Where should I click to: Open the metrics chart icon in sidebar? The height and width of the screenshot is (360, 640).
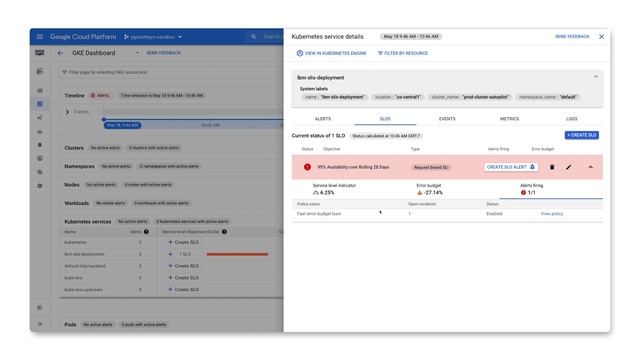pyautogui.click(x=40, y=91)
